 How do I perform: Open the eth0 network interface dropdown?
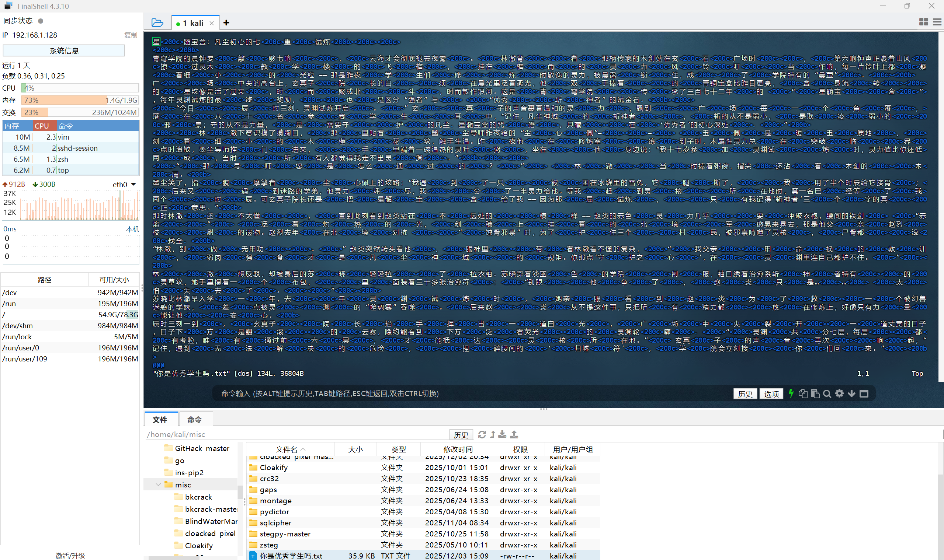133,184
